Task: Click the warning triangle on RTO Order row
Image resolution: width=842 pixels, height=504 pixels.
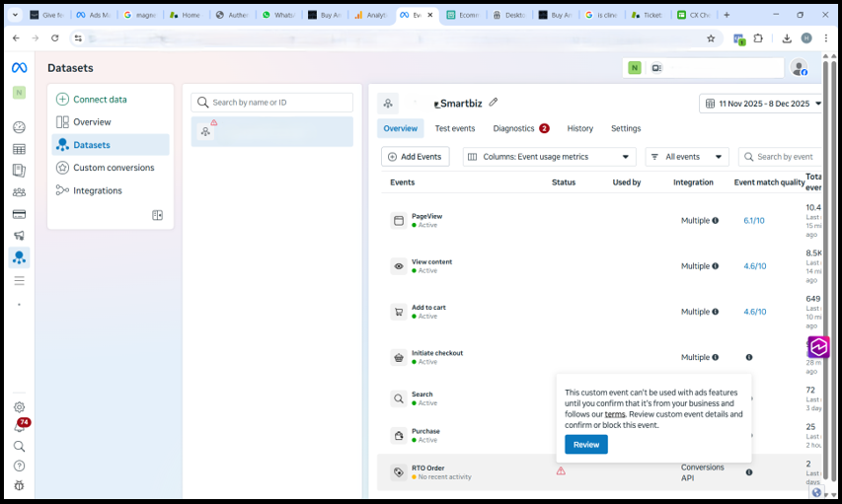Action: tap(561, 471)
